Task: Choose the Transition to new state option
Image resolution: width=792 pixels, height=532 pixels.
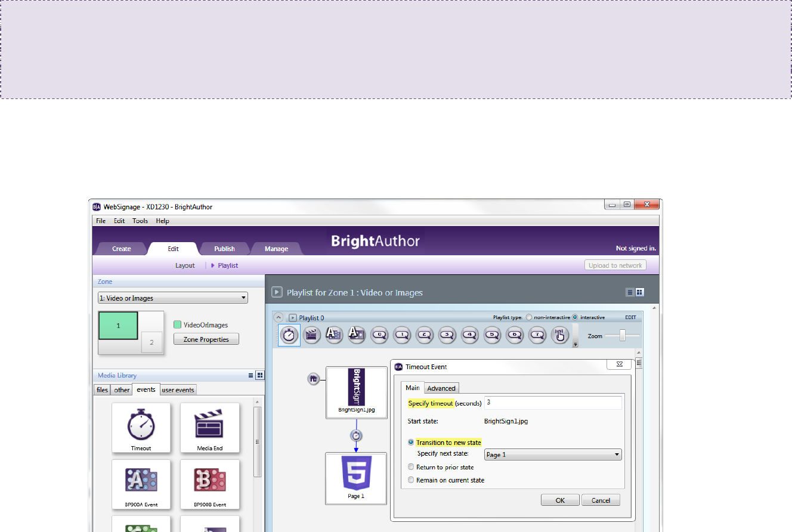Action: 411,443
